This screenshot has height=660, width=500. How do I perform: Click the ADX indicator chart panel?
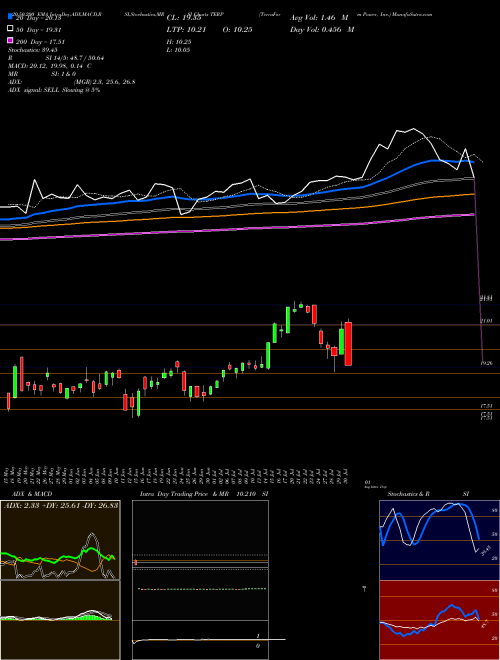pyautogui.click(x=60, y=540)
